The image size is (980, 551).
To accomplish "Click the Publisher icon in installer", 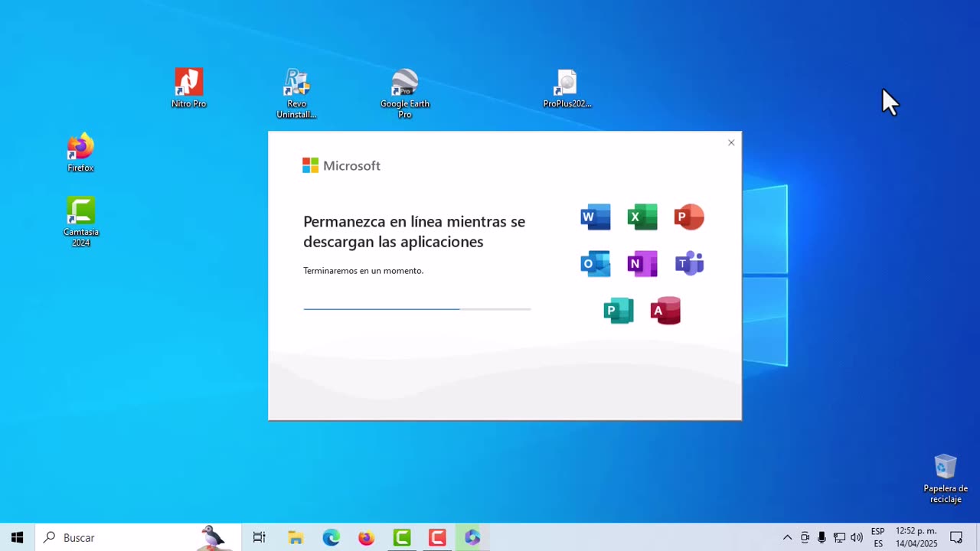I will pos(619,311).
